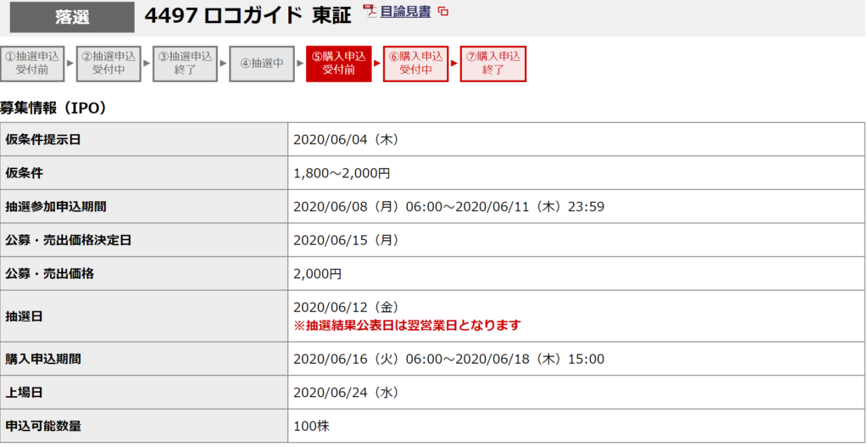868x447 pixels.
Task: Click the 公募・売出価格決定日 label cell
Action: point(144,240)
